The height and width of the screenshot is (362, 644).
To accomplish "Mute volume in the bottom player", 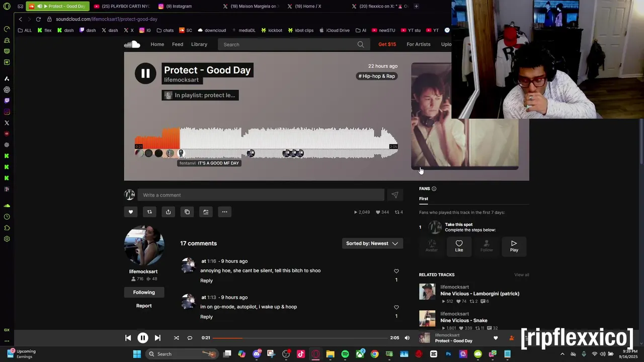I will tap(407, 338).
